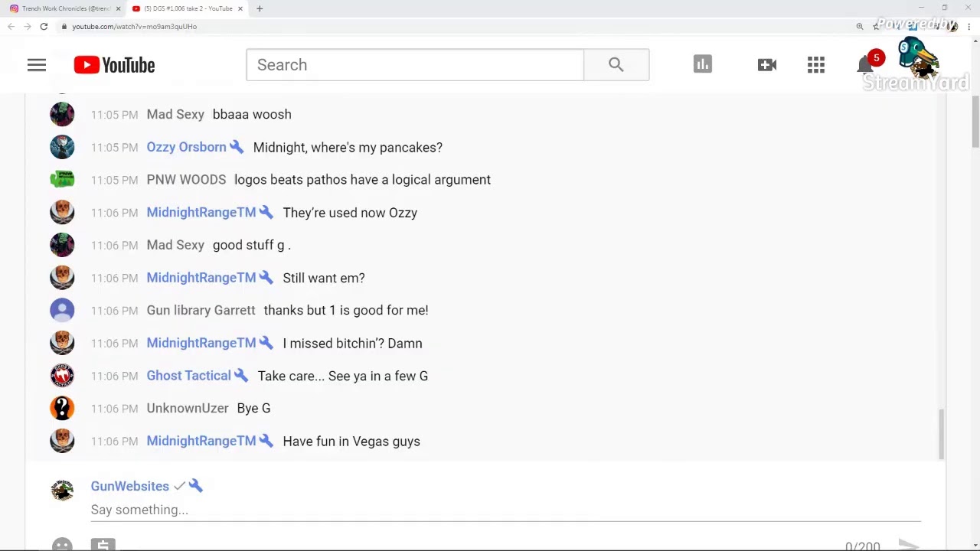Open the YouTube apps grid
980x551 pixels.
click(816, 65)
